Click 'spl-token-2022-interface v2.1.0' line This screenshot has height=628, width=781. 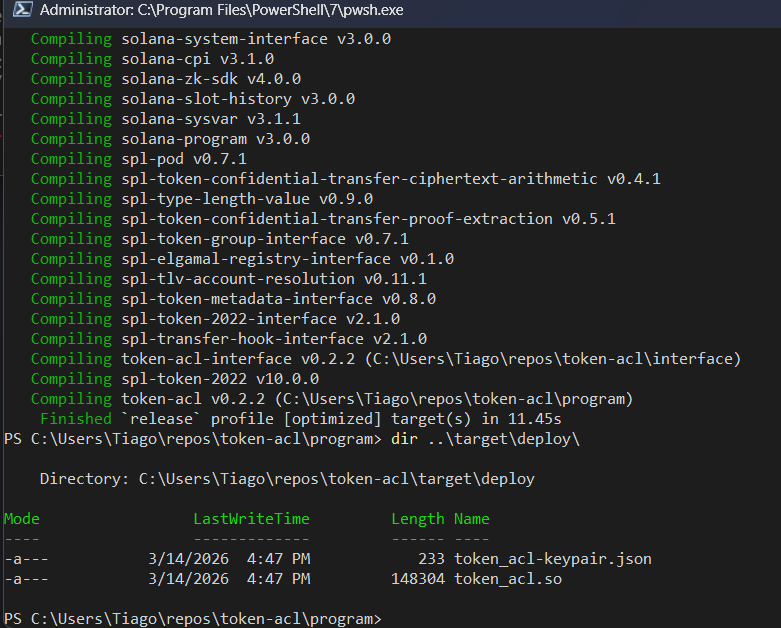(x=216, y=319)
